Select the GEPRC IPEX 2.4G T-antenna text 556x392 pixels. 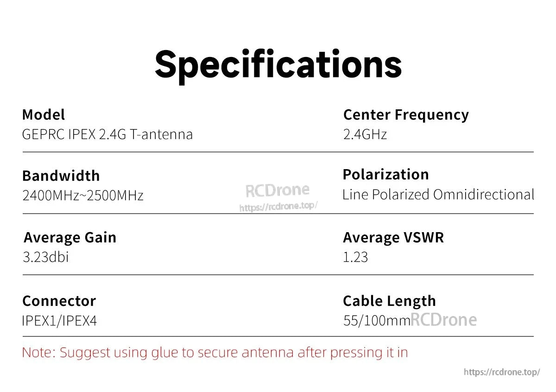coord(107,134)
